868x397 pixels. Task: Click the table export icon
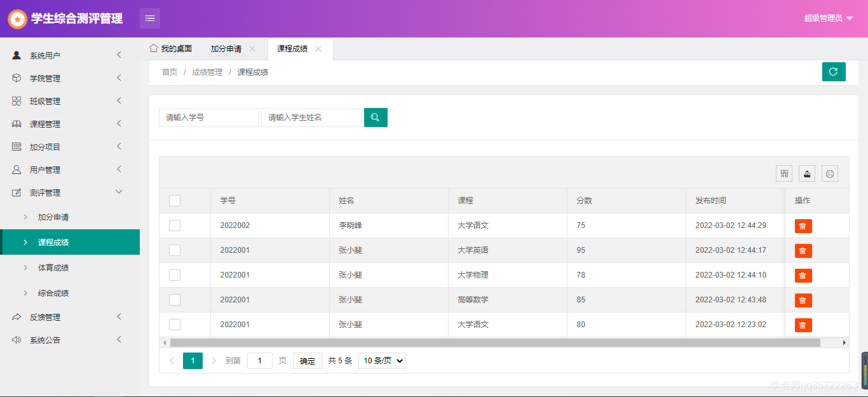pos(807,173)
